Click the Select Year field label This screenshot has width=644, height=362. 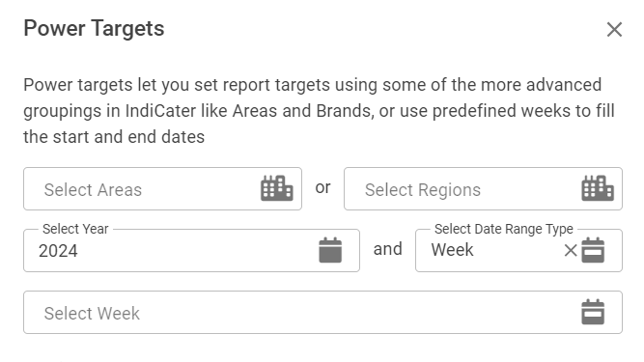[x=75, y=229]
